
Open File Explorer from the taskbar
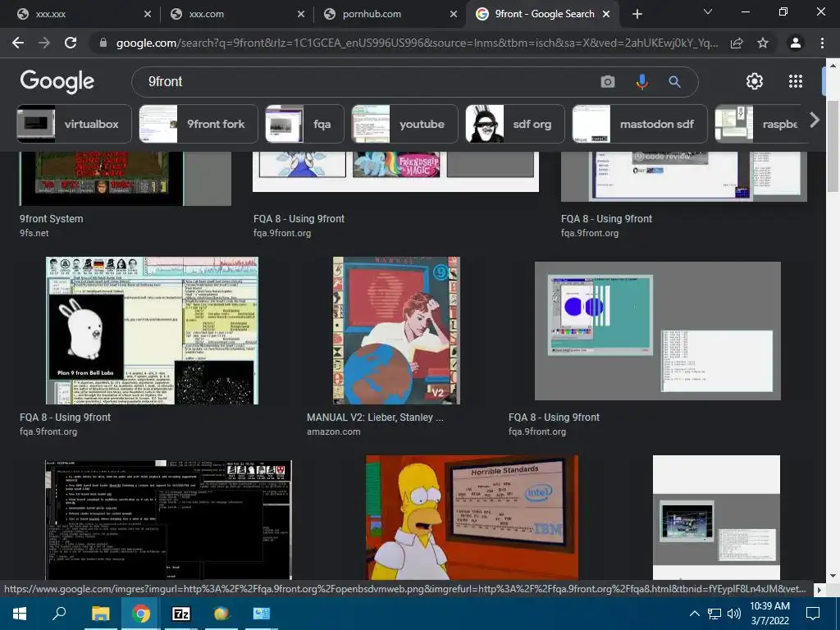[100, 614]
